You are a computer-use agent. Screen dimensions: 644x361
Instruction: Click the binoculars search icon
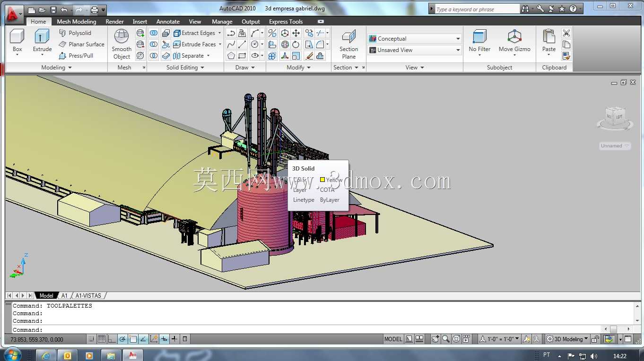(x=525, y=9)
